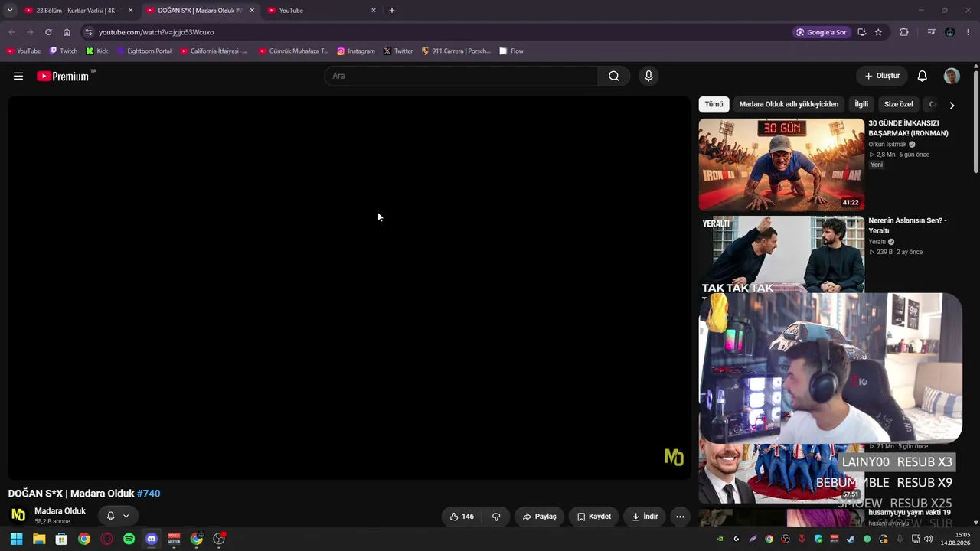
Task: Open the tab search dropdown arrow
Action: pyautogui.click(x=10, y=11)
